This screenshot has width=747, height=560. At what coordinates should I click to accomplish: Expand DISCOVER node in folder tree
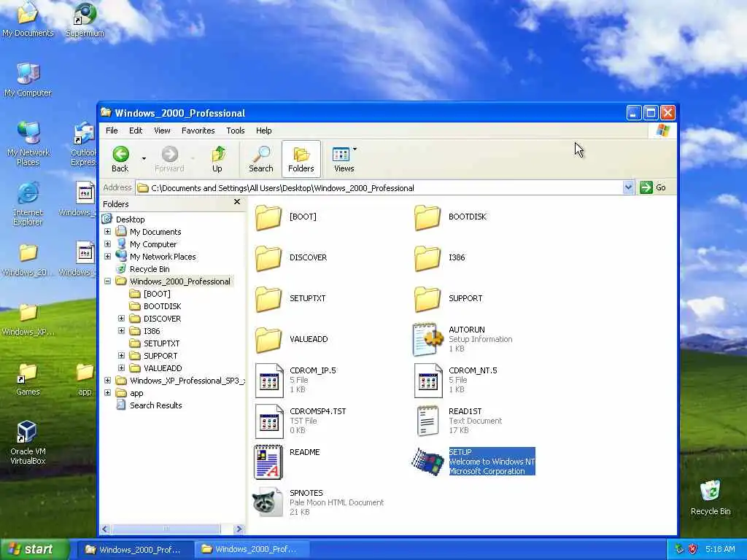[x=122, y=318]
